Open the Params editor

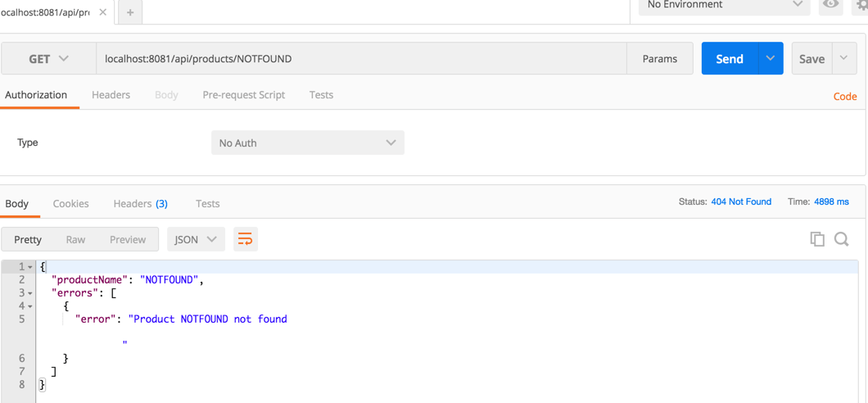tap(659, 59)
